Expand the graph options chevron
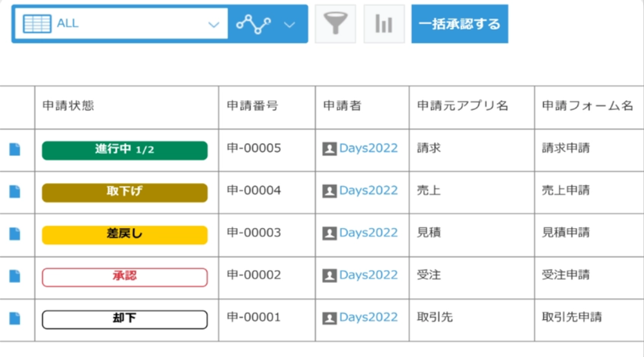644x357 pixels. (x=290, y=24)
